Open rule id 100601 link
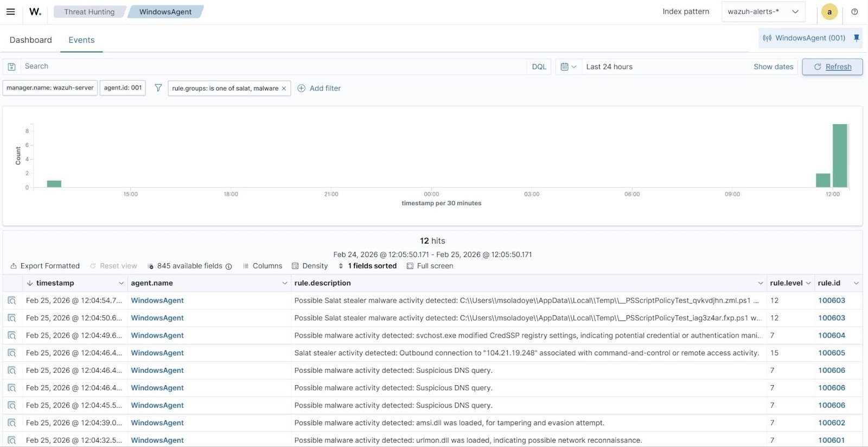868x447 pixels. coord(832,440)
